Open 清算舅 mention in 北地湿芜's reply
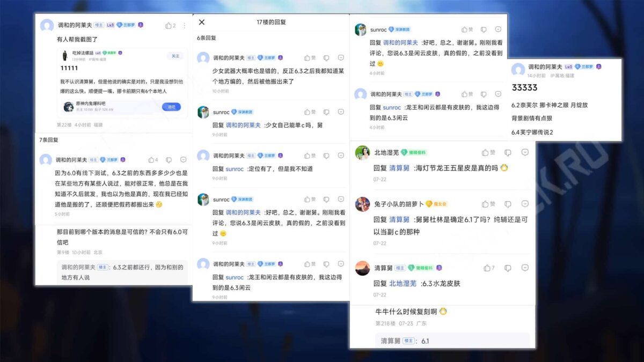The height and width of the screenshot is (362, 644). click(399, 168)
